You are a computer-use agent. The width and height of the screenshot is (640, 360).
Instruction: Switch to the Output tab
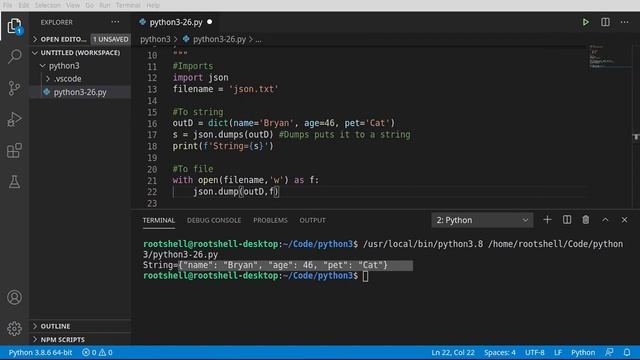(x=313, y=220)
